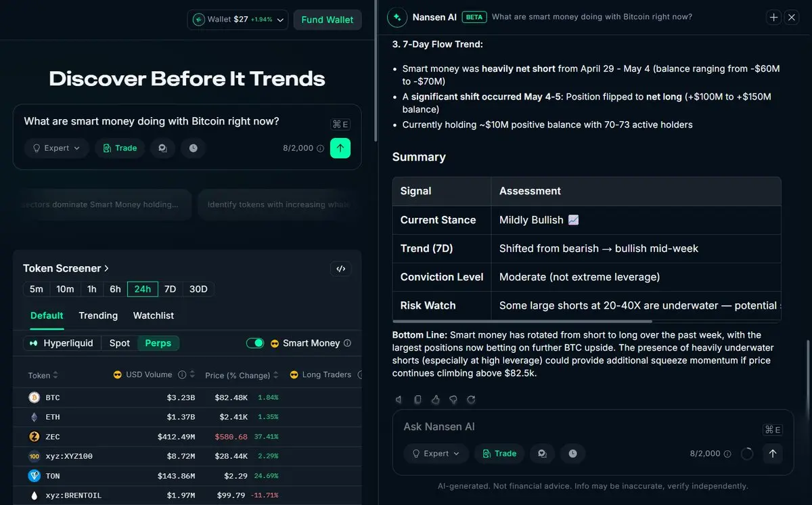Submit query with green arrow button
The image size is (812, 505).
(x=340, y=148)
